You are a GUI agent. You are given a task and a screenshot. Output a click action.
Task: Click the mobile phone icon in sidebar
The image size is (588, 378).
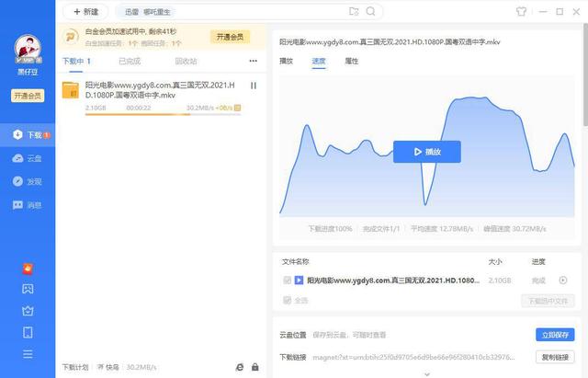[28, 333]
